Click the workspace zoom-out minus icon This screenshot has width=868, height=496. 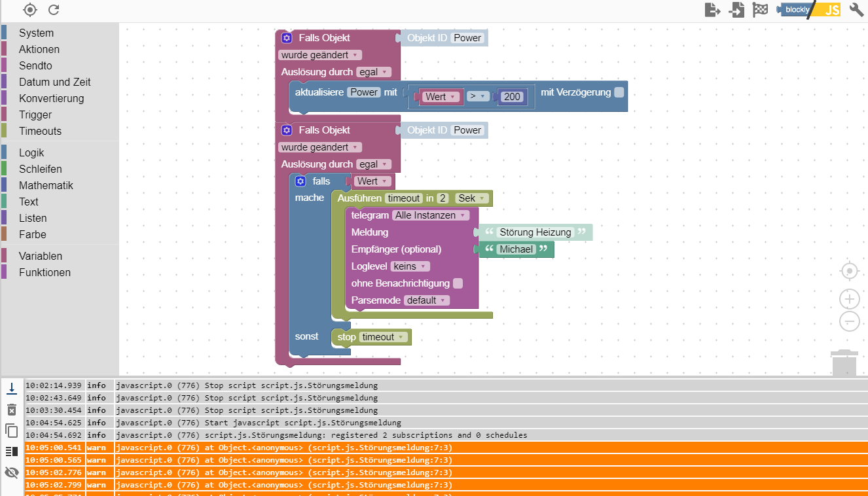point(849,321)
